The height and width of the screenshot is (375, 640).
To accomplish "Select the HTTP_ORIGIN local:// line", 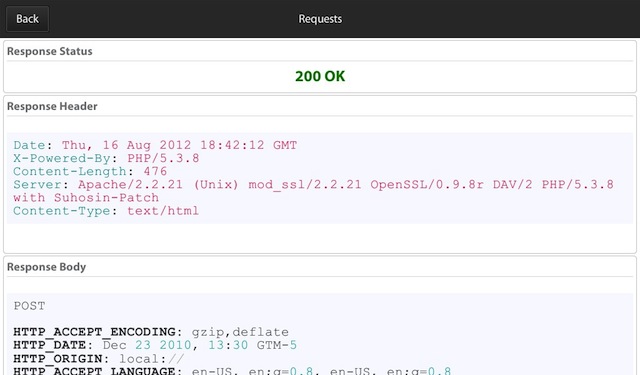I will [99, 359].
